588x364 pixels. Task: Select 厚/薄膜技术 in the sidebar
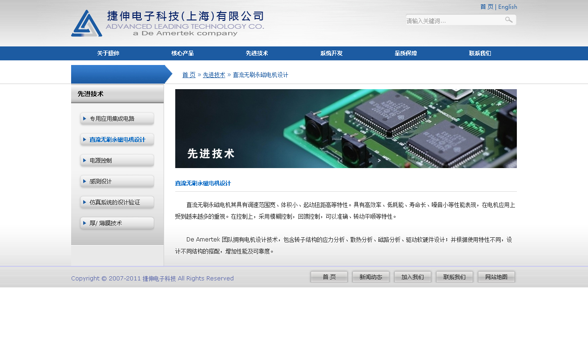click(117, 223)
